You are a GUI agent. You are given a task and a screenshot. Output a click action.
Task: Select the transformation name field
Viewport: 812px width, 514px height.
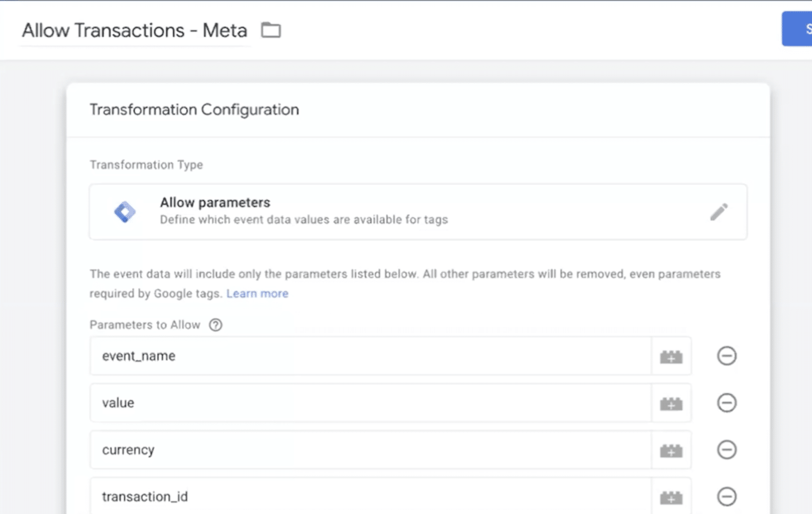click(134, 30)
